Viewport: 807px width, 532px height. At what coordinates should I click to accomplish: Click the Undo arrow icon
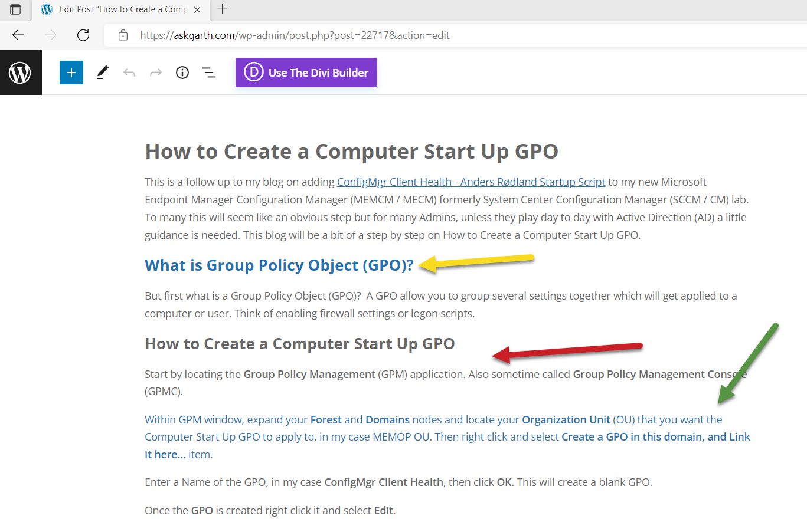point(129,73)
